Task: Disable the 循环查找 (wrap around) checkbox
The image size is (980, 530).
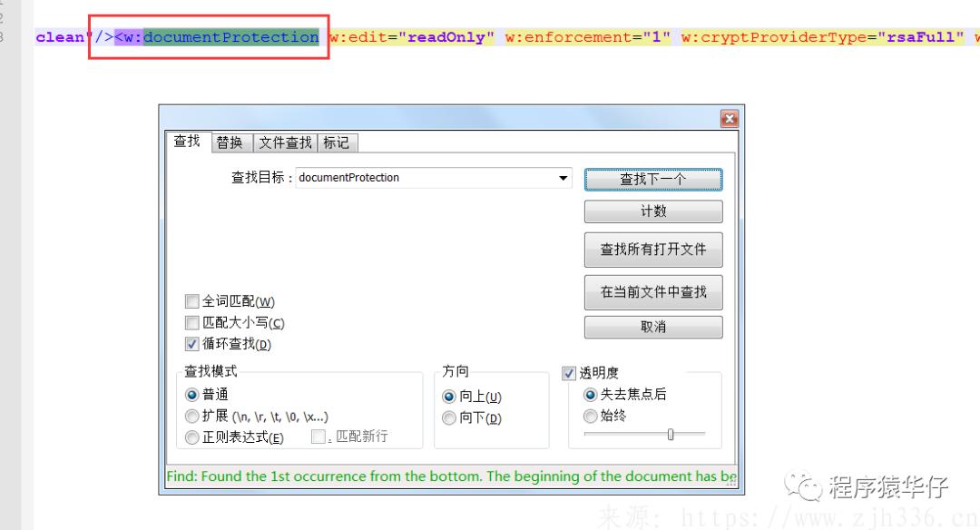Action: 191,344
